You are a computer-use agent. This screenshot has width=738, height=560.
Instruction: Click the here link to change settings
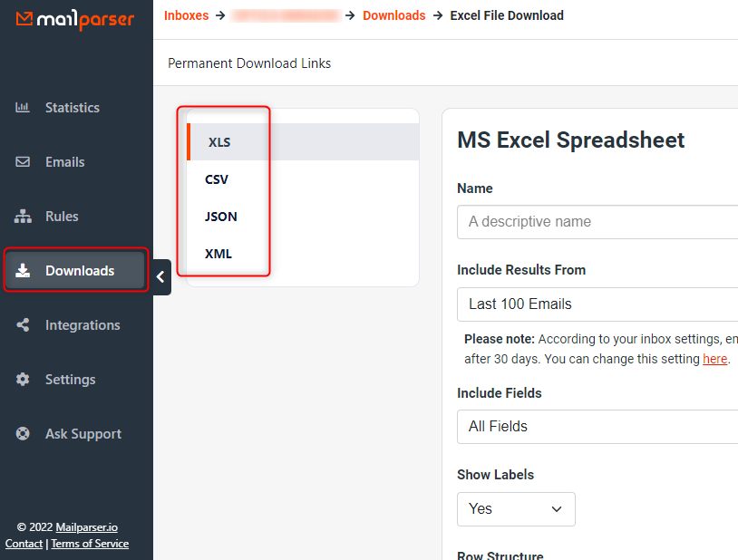pyautogui.click(x=715, y=359)
